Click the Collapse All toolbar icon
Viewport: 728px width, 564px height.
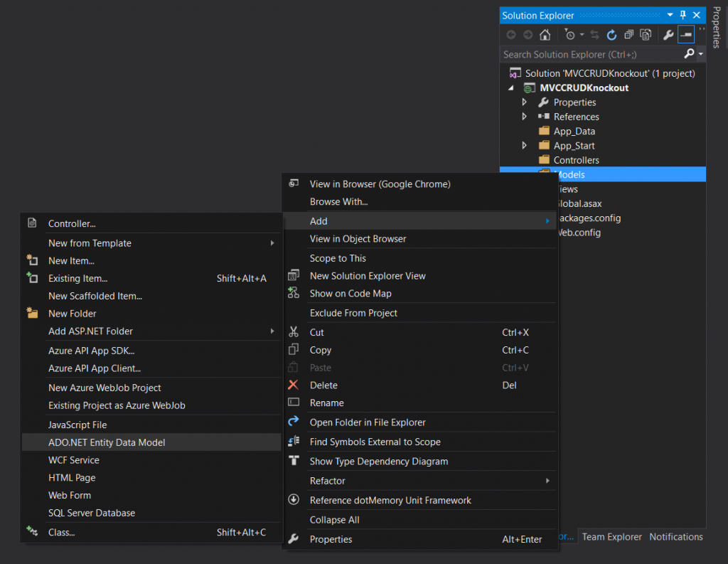[x=628, y=34]
